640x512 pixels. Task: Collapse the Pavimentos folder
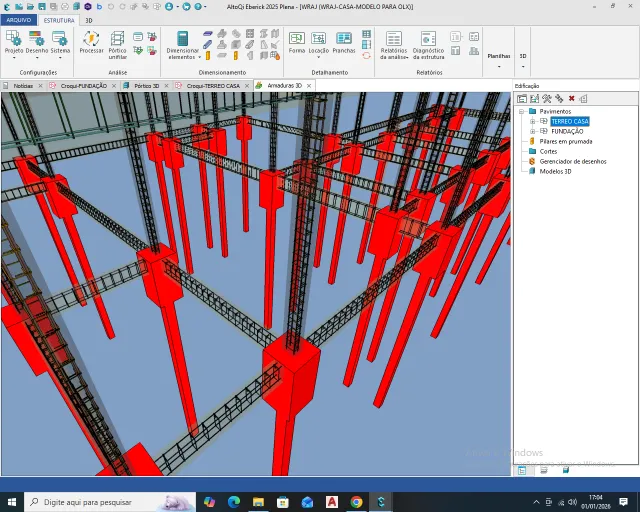(521, 111)
